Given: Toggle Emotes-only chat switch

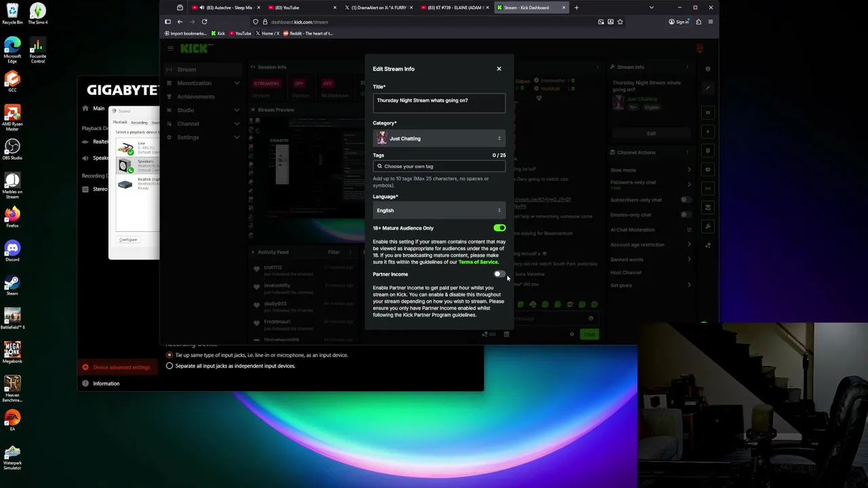Looking at the screenshot, I should click(686, 215).
